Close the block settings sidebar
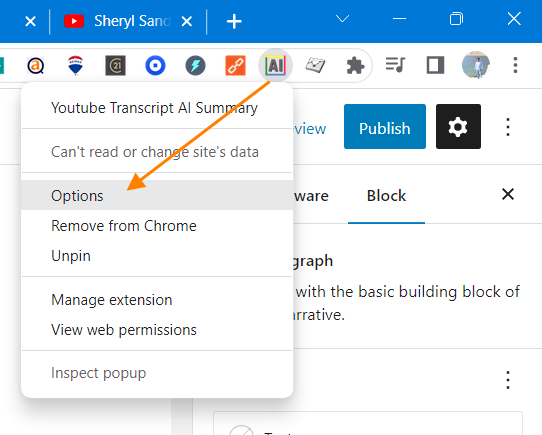 (x=508, y=194)
